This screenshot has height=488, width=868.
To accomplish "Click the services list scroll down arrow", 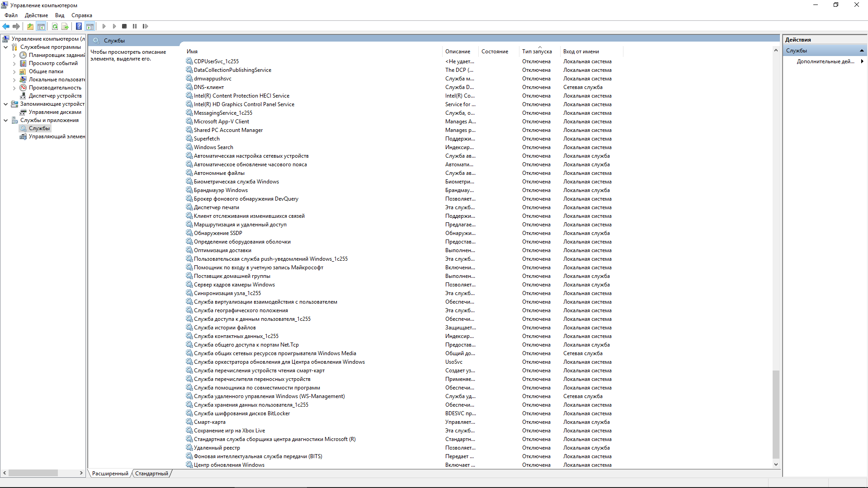I will (x=776, y=465).
